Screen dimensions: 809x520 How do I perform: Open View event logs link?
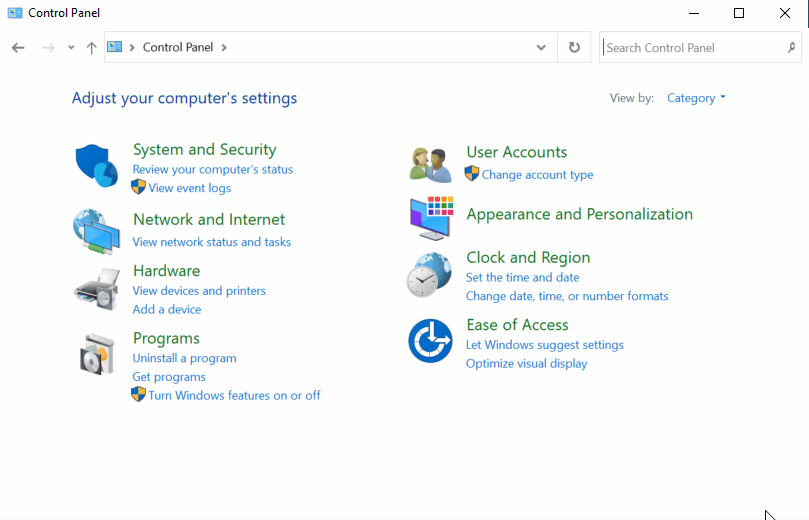[189, 188]
